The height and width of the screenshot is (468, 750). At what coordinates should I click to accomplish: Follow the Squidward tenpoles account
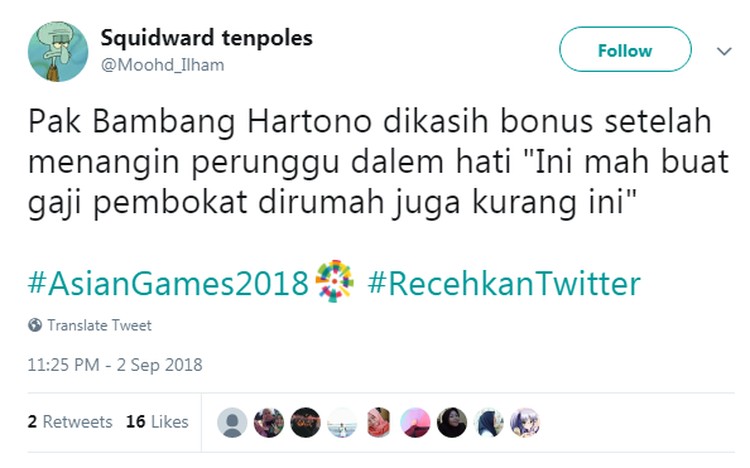pyautogui.click(x=625, y=50)
